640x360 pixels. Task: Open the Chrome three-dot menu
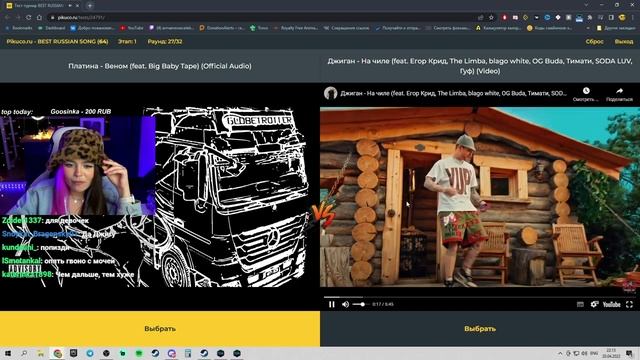(633, 18)
